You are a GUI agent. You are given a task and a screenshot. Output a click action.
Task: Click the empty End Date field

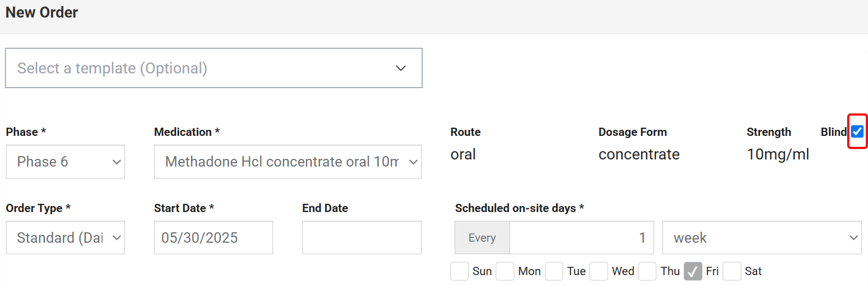coord(361,238)
